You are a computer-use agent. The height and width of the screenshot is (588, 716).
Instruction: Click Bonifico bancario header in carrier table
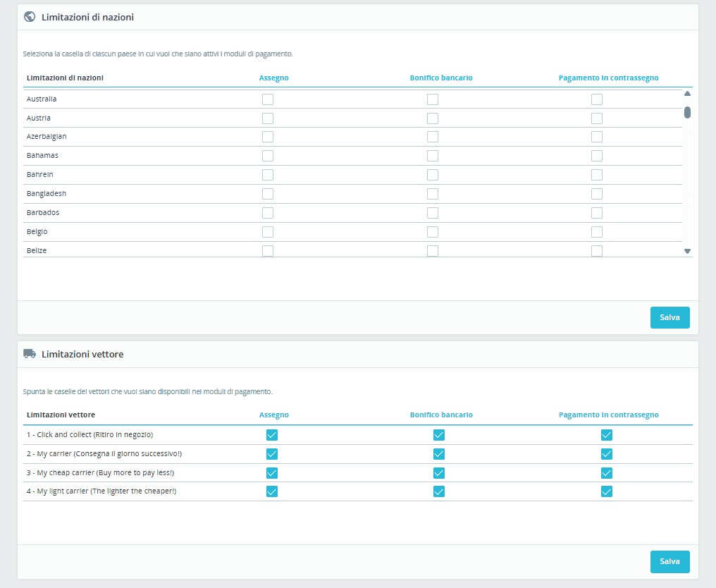point(441,415)
